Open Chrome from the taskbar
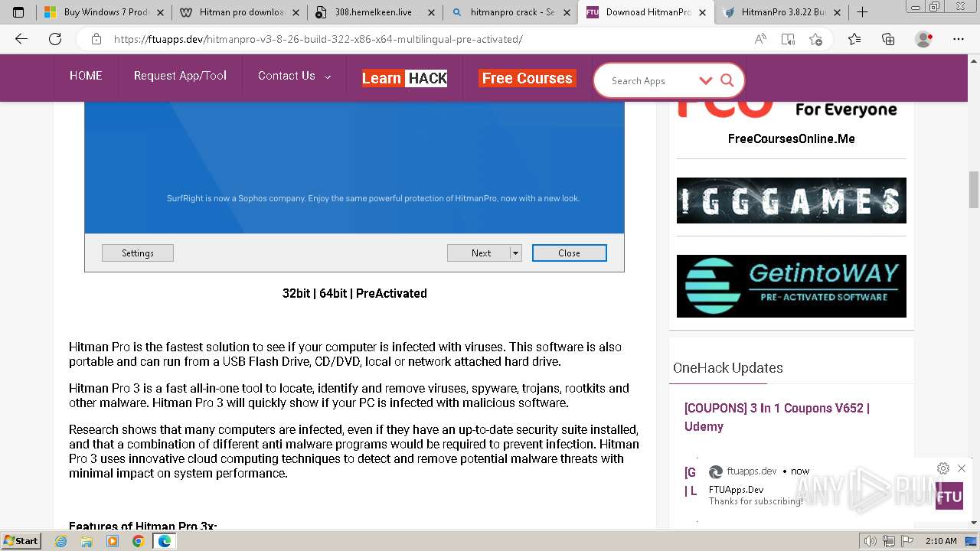Screen dimensions: 980x551 [x=139, y=541]
